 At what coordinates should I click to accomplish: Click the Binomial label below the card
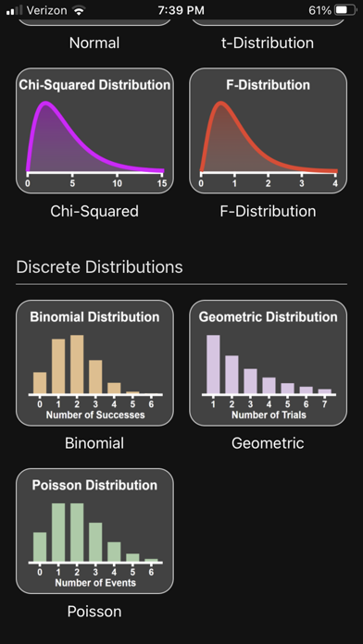[94, 443]
